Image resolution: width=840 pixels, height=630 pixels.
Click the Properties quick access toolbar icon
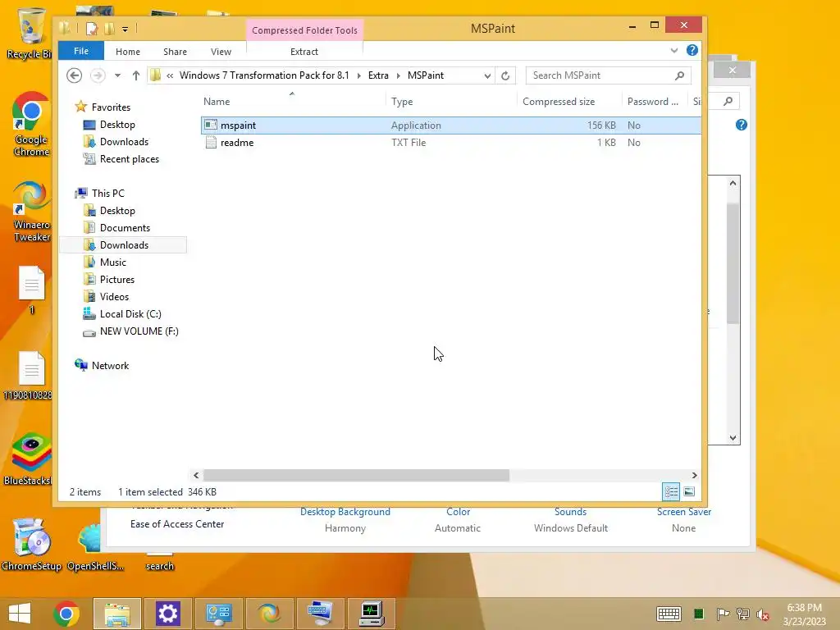pyautogui.click(x=92, y=29)
